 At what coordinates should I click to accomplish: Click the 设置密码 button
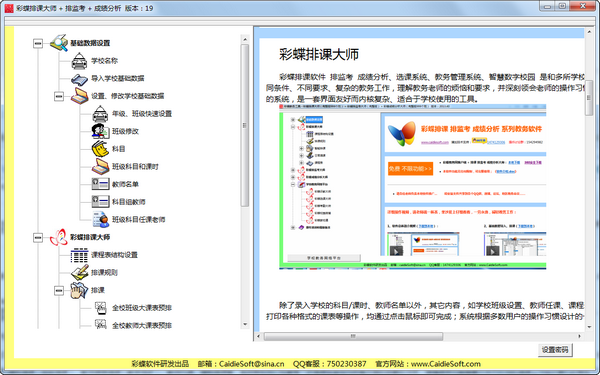[555, 349]
